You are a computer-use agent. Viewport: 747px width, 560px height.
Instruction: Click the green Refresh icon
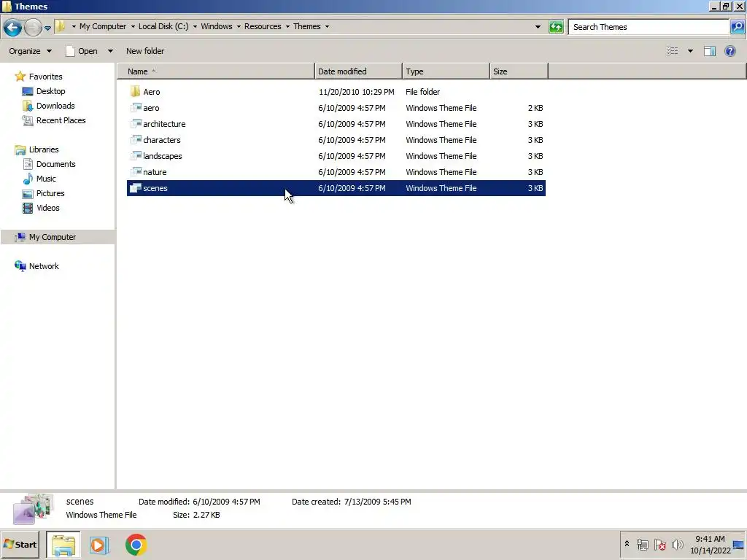pos(555,27)
